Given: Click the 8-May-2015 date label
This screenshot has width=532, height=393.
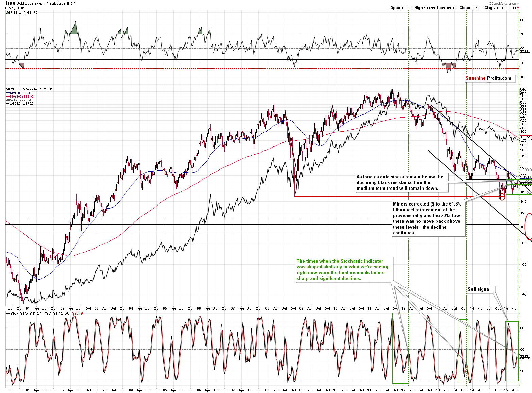Looking at the screenshot, I should pyautogui.click(x=15, y=8).
